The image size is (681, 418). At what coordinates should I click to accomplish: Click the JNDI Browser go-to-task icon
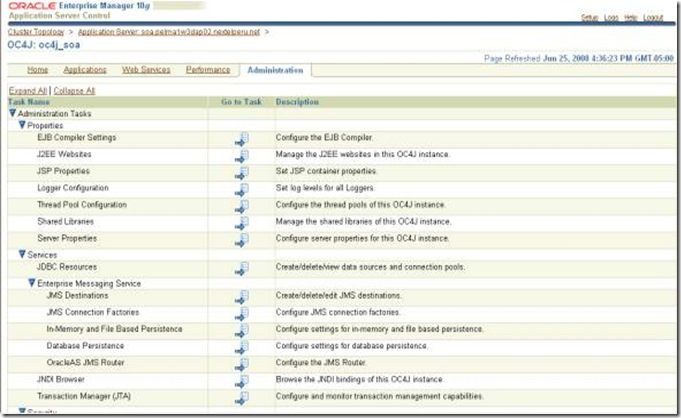pos(241,382)
